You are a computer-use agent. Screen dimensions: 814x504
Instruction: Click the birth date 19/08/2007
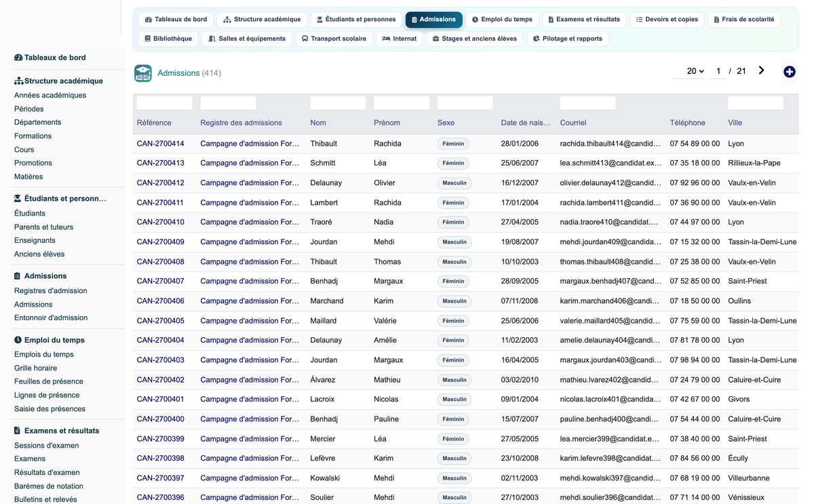[x=520, y=242]
